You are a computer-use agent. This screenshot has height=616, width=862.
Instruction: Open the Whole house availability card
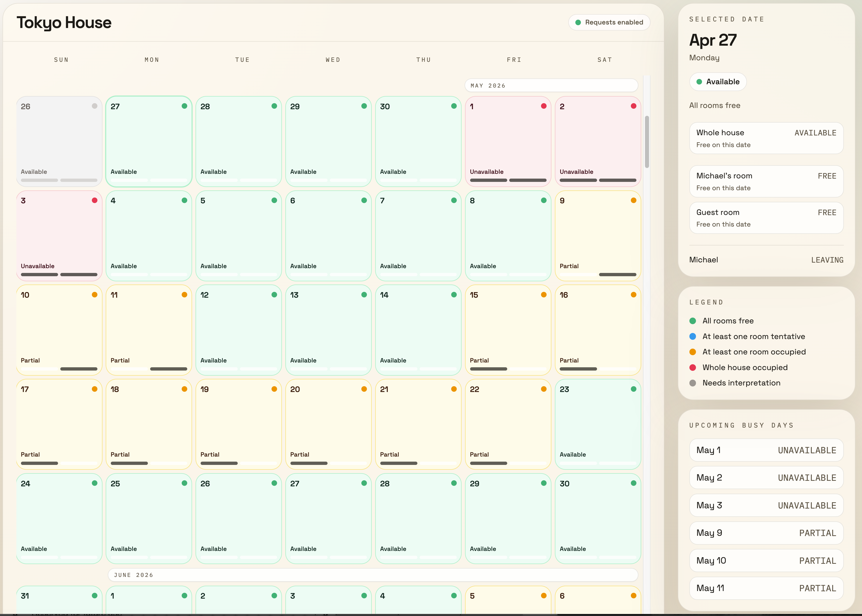pos(766,138)
